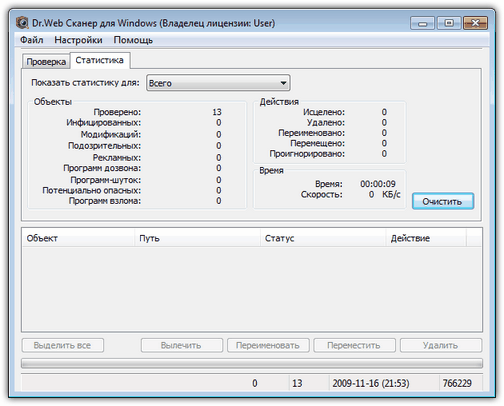The width and height of the screenshot is (504, 406).
Task: Click the Переименовать button
Action: (x=268, y=345)
